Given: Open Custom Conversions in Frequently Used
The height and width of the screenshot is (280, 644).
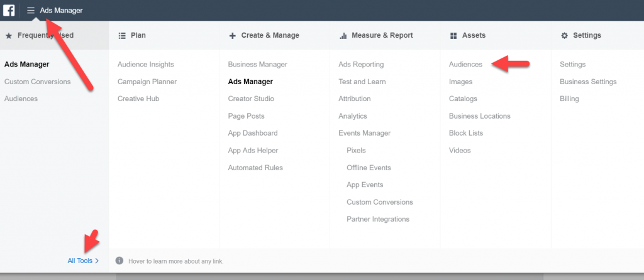Looking at the screenshot, I should (x=37, y=82).
